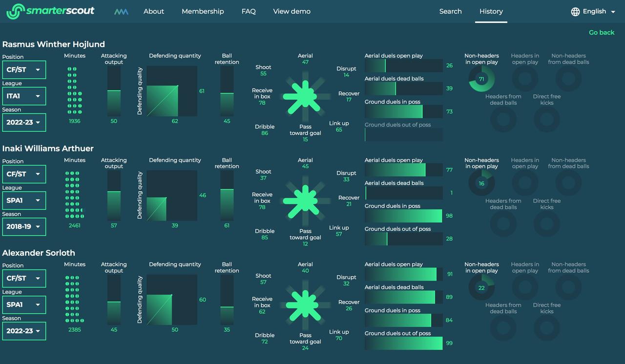
Task: Go to the FAQ page
Action: point(249,11)
